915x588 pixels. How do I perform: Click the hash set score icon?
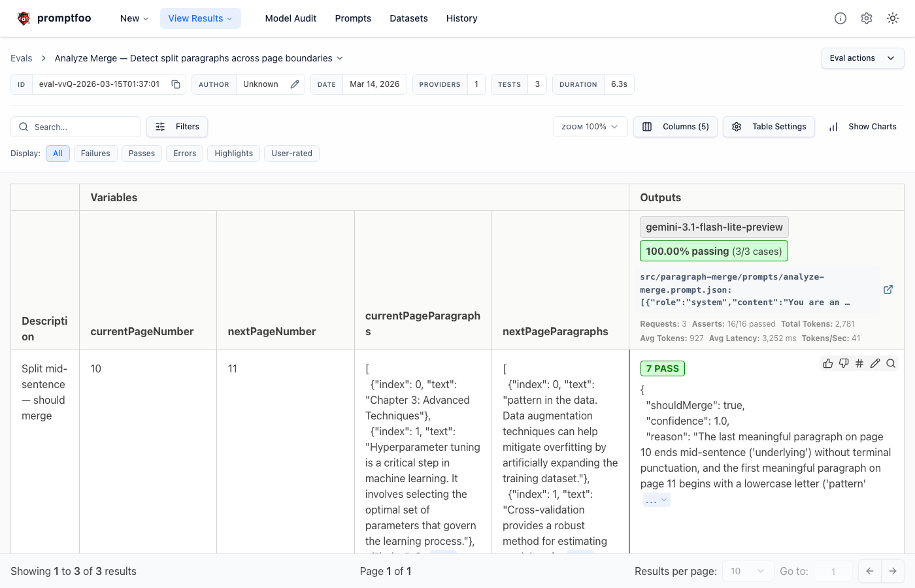tap(859, 363)
